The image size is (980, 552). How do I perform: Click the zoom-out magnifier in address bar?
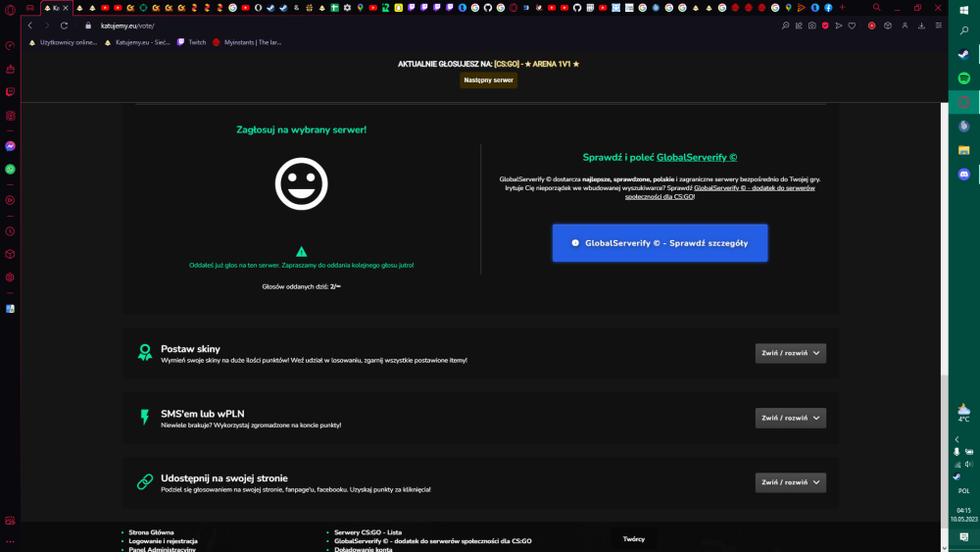[x=786, y=25]
